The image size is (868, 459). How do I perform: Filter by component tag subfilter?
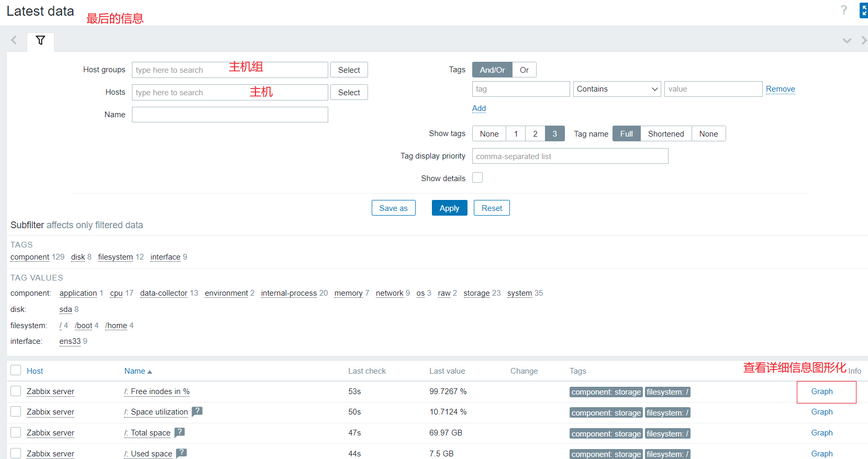click(x=30, y=257)
